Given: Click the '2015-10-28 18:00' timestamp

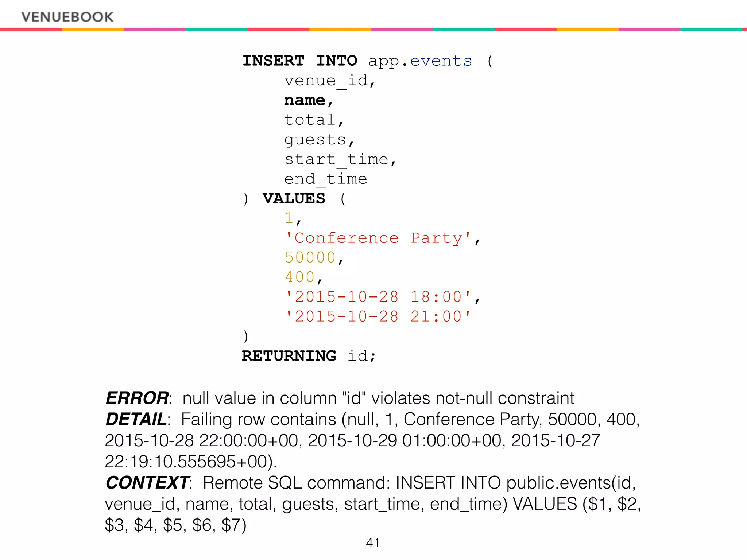Looking at the screenshot, I should click(378, 297).
